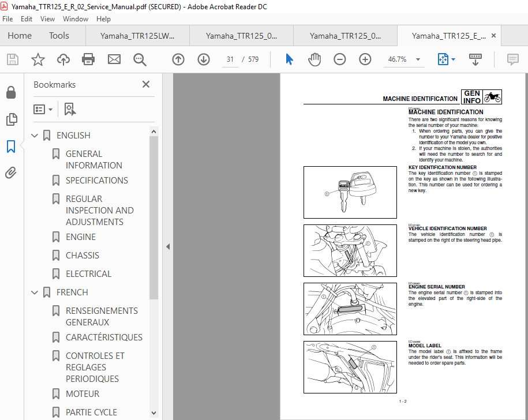Click the keyboard/read mode toolbar icon
Image resolution: width=528 pixels, height=420 pixels.
(x=475, y=59)
